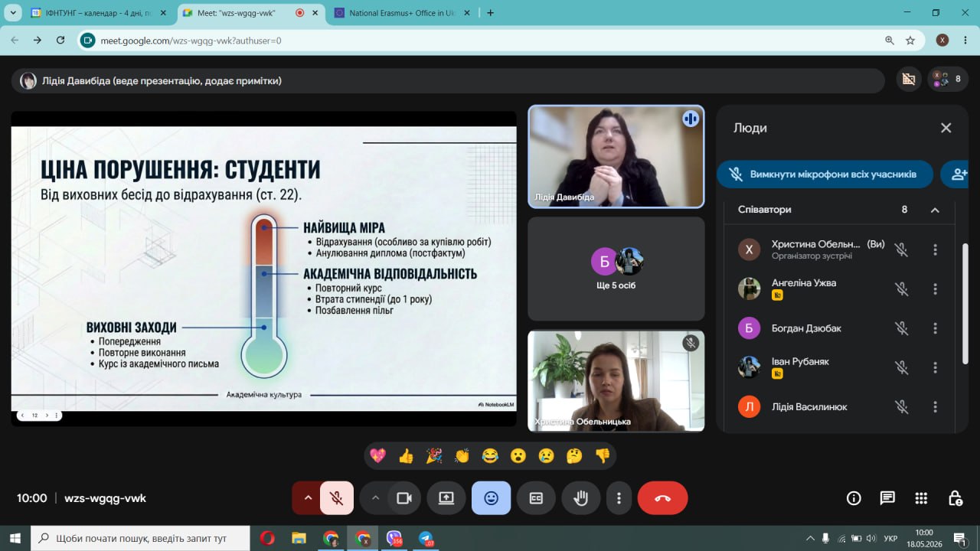Go to next slide arrow
The width and height of the screenshot is (980, 551).
tap(47, 416)
